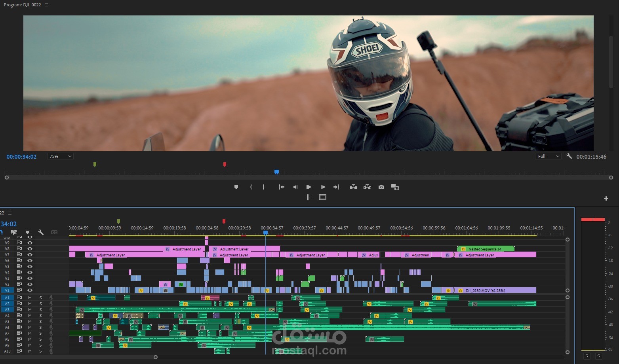Enable voice-over record on track A7
The width and height of the screenshot is (619, 364).
click(x=51, y=334)
